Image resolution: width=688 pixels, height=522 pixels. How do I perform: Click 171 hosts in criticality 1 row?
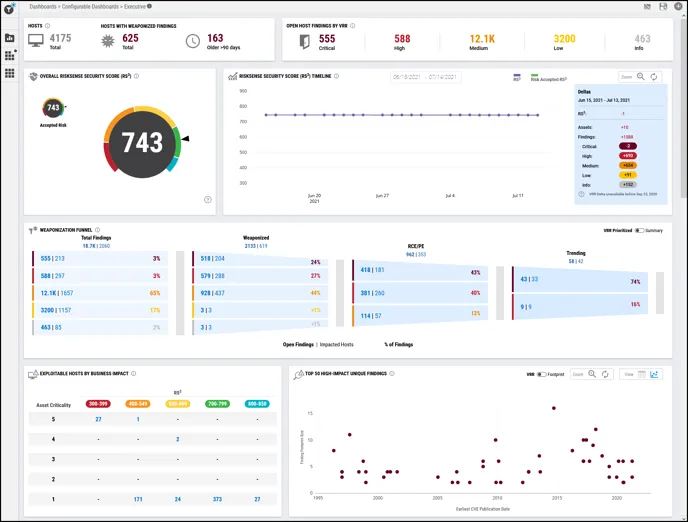[x=138, y=499]
